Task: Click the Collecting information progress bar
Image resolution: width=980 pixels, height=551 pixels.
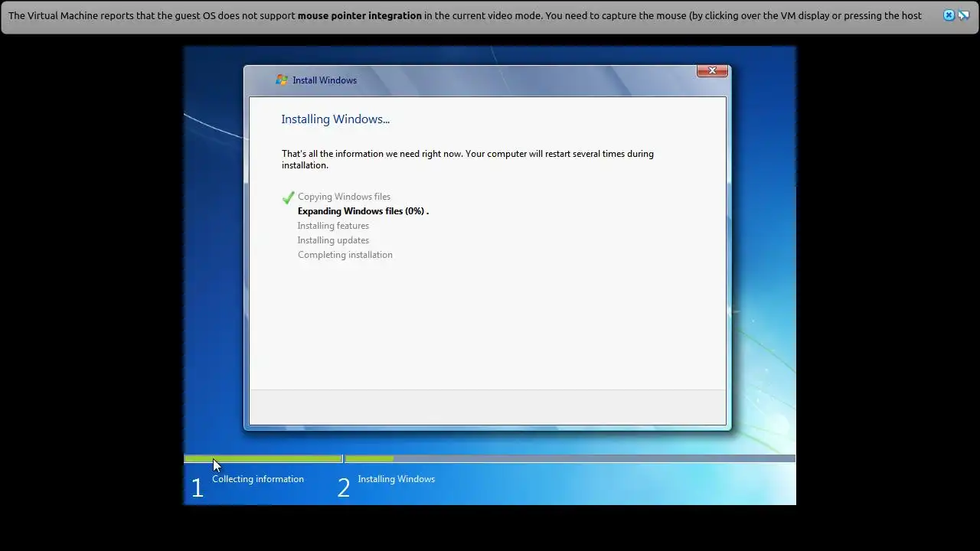Action: 263,459
